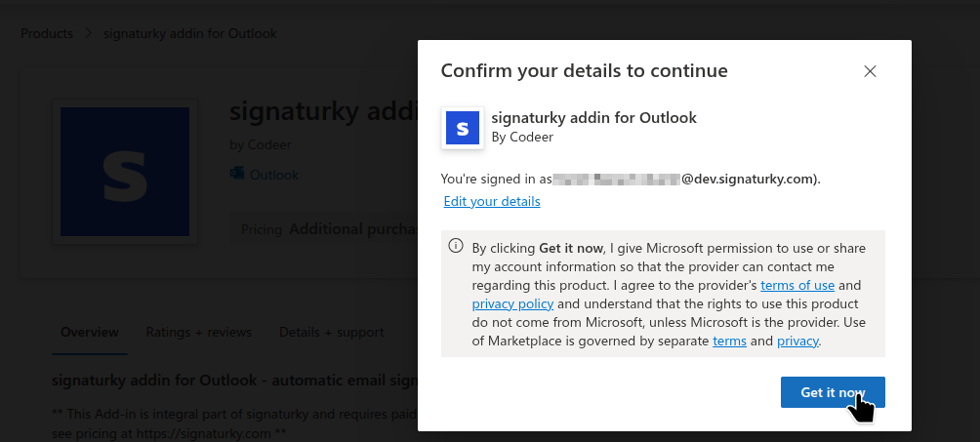Click the signaturky addin for Outlook breadcrumb
The height and width of the screenshot is (442, 980).
(x=190, y=33)
